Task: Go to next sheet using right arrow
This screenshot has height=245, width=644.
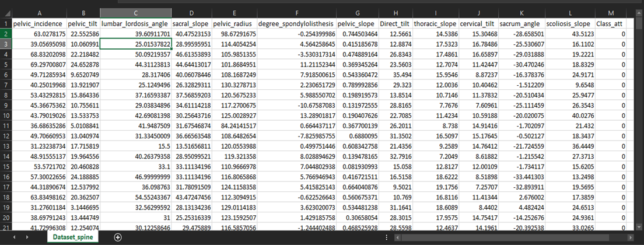Action: [27, 237]
